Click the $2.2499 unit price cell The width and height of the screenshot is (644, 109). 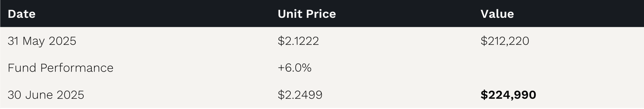pyautogui.click(x=300, y=95)
